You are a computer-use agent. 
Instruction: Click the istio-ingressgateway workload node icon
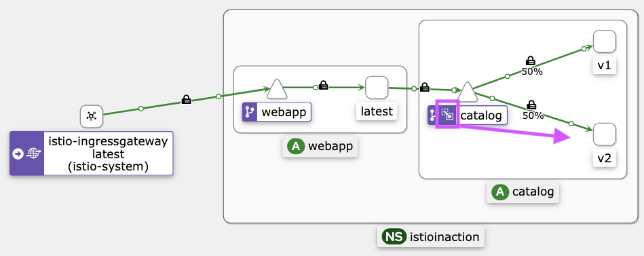91,116
